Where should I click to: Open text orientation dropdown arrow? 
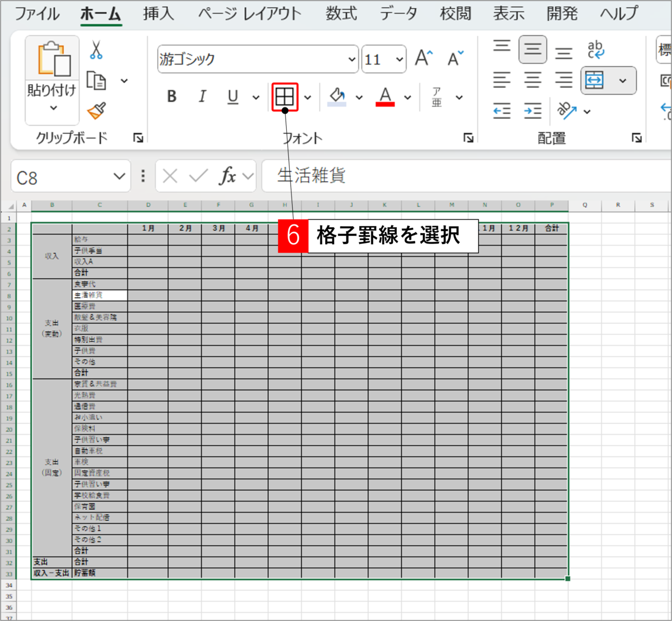coord(587,112)
